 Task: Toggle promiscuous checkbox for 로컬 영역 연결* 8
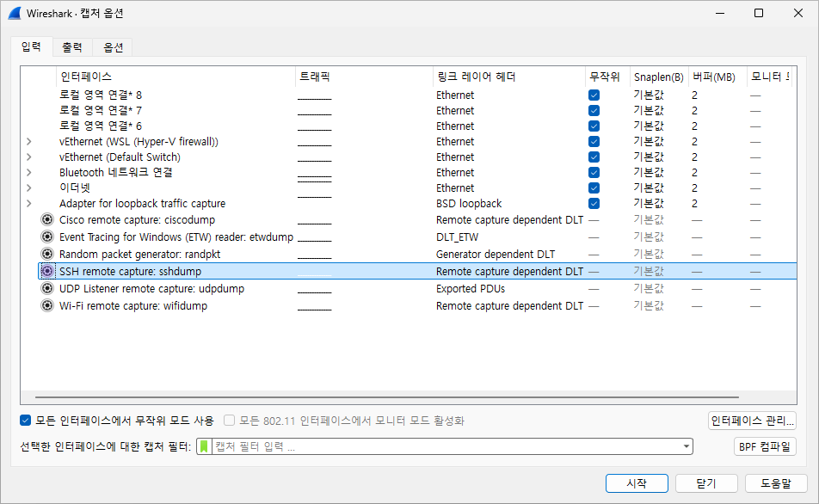point(594,95)
